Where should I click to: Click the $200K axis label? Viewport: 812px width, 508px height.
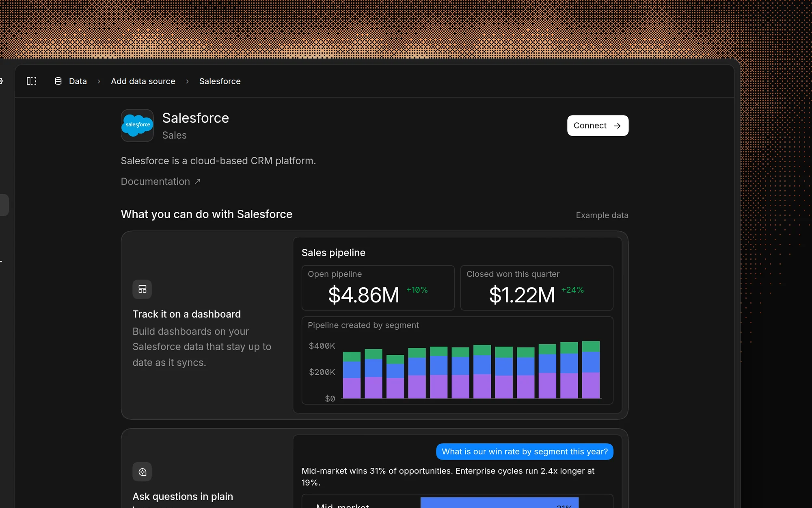pos(322,372)
